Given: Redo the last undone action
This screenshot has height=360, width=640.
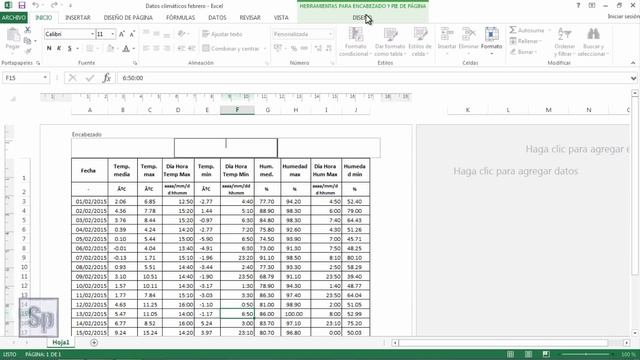Looking at the screenshot, I should 54,5.
